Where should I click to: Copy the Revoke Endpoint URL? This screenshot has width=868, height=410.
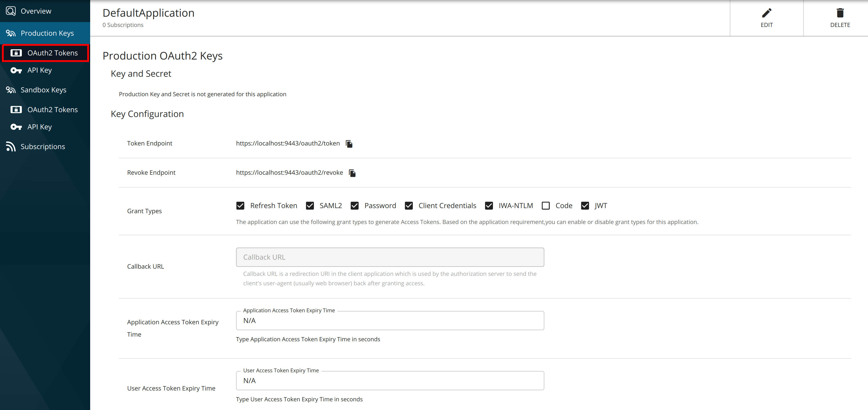point(352,173)
